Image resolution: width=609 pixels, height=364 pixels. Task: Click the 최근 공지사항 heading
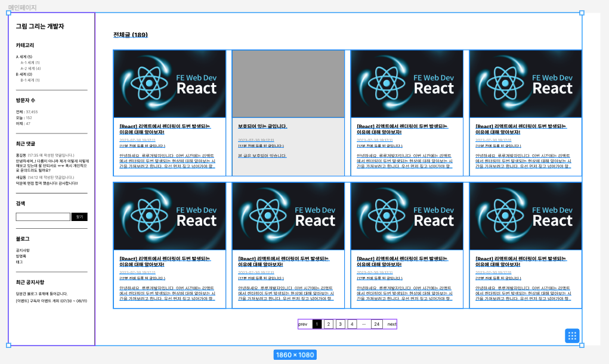(30, 282)
